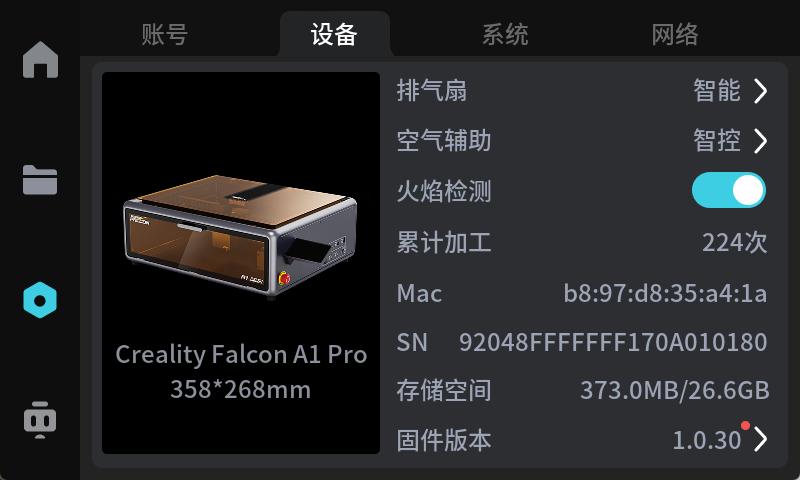Viewport: 800px width, 480px height.
Task: Switch to the 账号 tab
Action: [165, 35]
